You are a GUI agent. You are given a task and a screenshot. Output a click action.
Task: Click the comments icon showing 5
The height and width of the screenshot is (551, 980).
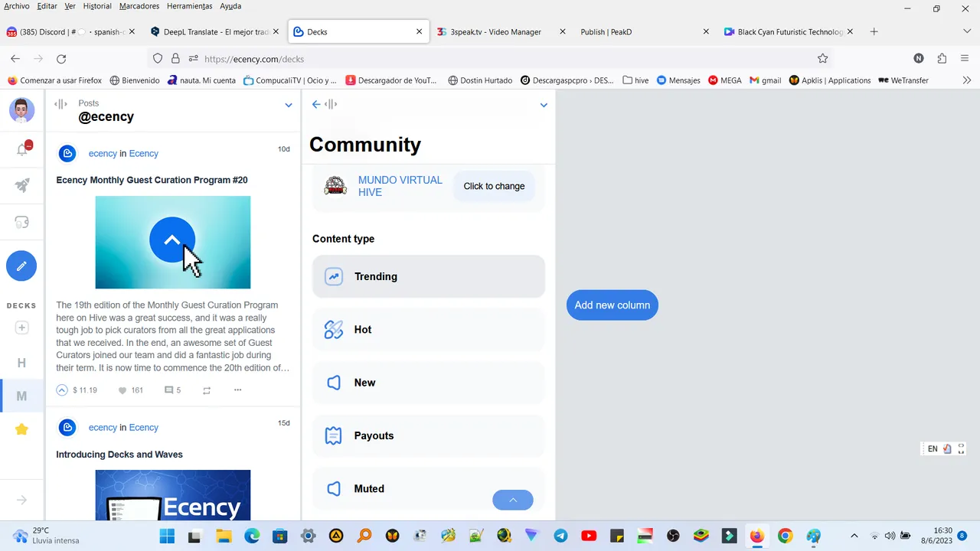click(173, 390)
